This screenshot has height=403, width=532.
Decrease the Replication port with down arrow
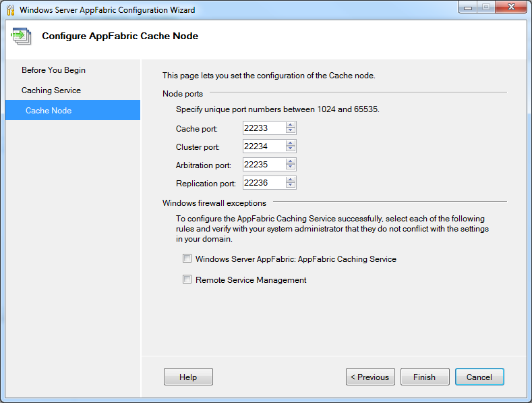[x=290, y=186]
